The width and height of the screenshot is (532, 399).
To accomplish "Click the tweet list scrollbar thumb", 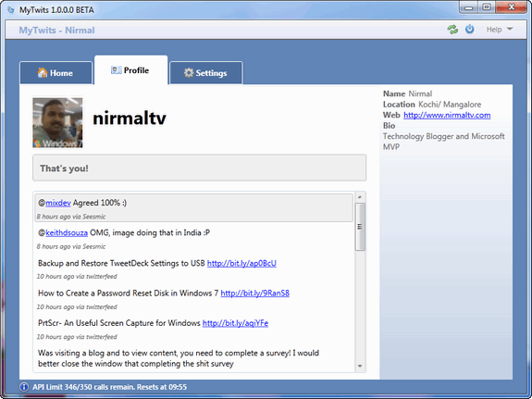I will click(x=360, y=227).
